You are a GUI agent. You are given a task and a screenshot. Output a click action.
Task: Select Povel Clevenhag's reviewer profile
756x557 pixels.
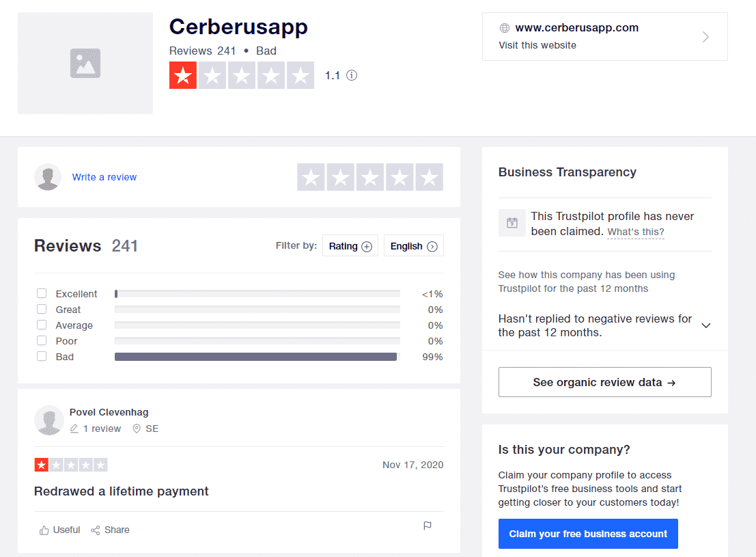[x=109, y=412]
